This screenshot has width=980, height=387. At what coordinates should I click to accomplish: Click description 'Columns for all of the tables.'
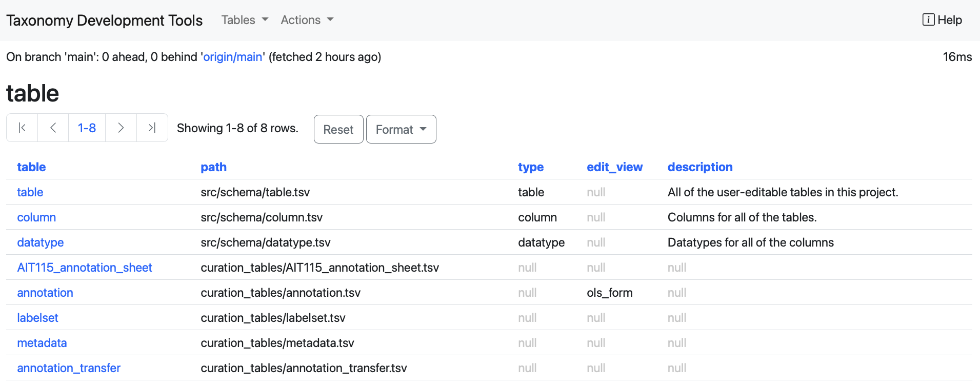[742, 217]
